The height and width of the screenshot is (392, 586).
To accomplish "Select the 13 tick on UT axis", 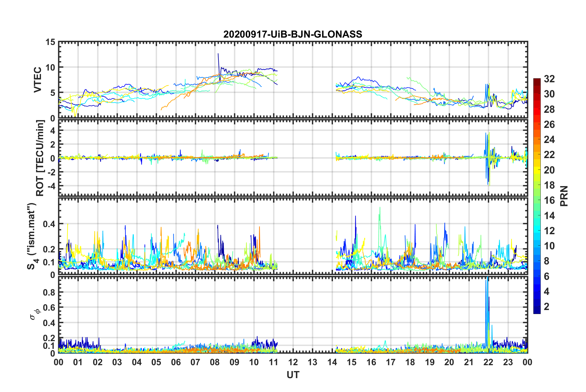I will pyautogui.click(x=312, y=362).
